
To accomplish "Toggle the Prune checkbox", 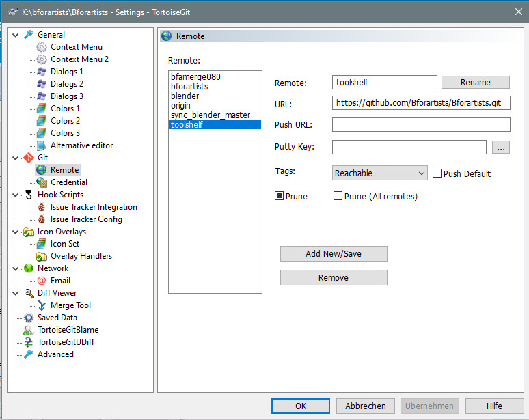I will pos(280,196).
